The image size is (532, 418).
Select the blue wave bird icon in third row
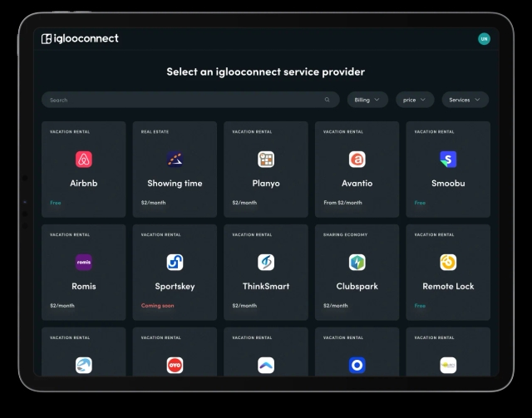[x=84, y=366]
